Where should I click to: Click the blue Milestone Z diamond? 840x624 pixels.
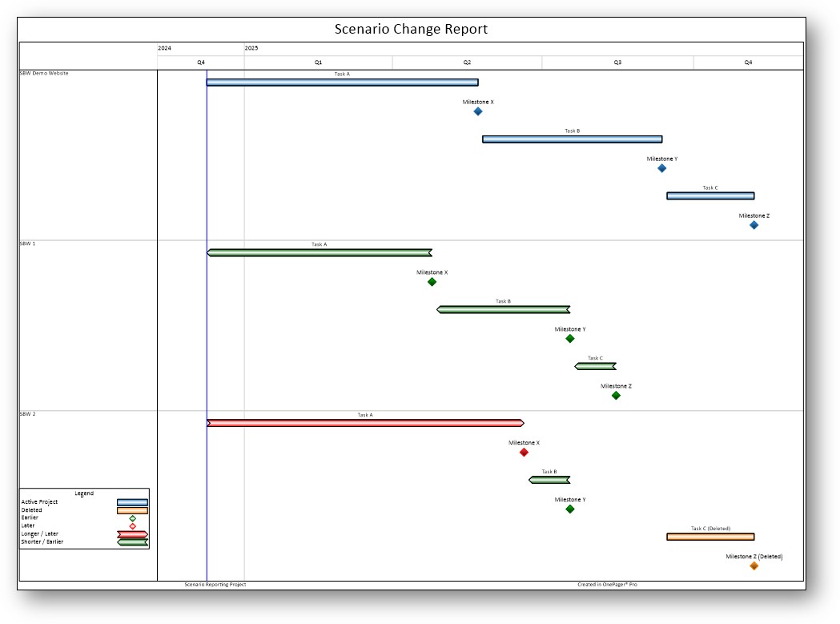pos(754,225)
